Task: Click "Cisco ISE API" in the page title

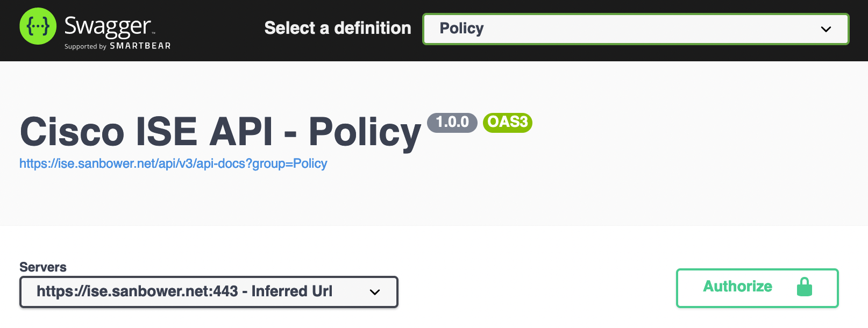Action: pyautogui.click(x=146, y=132)
